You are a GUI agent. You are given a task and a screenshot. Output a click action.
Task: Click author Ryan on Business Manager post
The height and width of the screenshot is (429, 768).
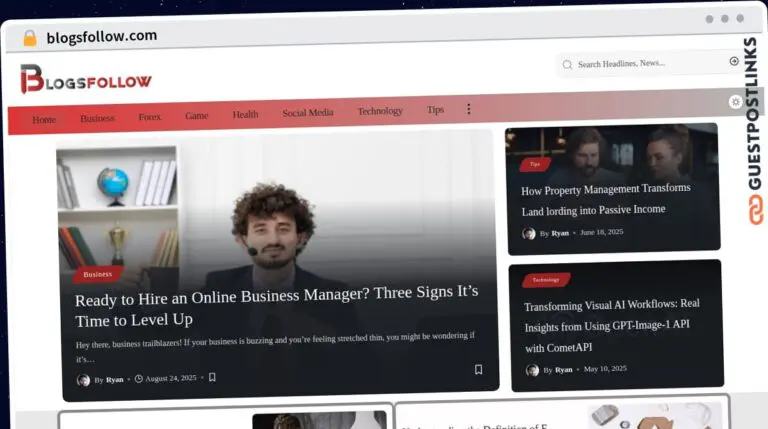coord(115,380)
